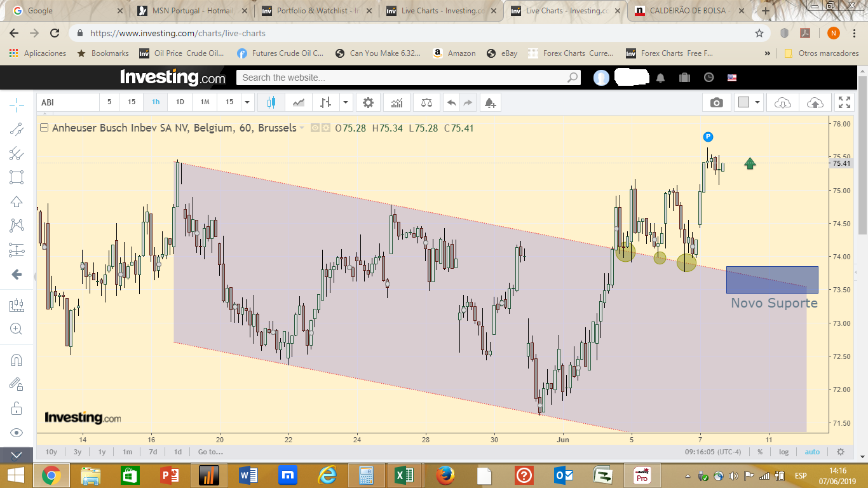868x488 pixels.
Task: Toggle magnet mode for drawings
Action: (x=17, y=360)
